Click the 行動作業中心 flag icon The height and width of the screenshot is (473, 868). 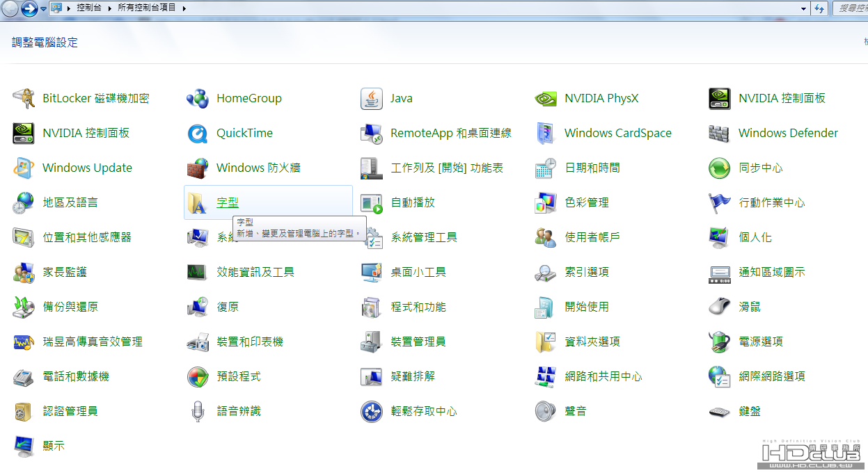[720, 203]
